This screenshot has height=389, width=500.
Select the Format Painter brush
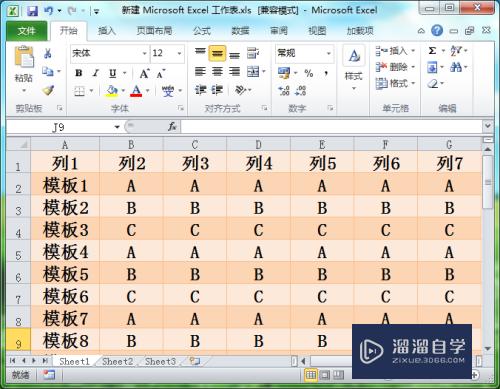click(x=48, y=90)
